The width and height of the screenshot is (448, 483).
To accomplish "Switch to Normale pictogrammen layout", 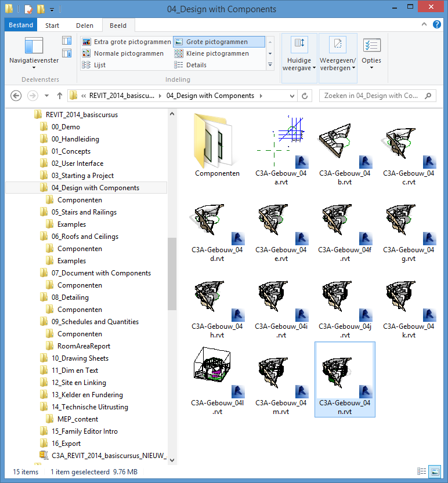I will [122, 53].
